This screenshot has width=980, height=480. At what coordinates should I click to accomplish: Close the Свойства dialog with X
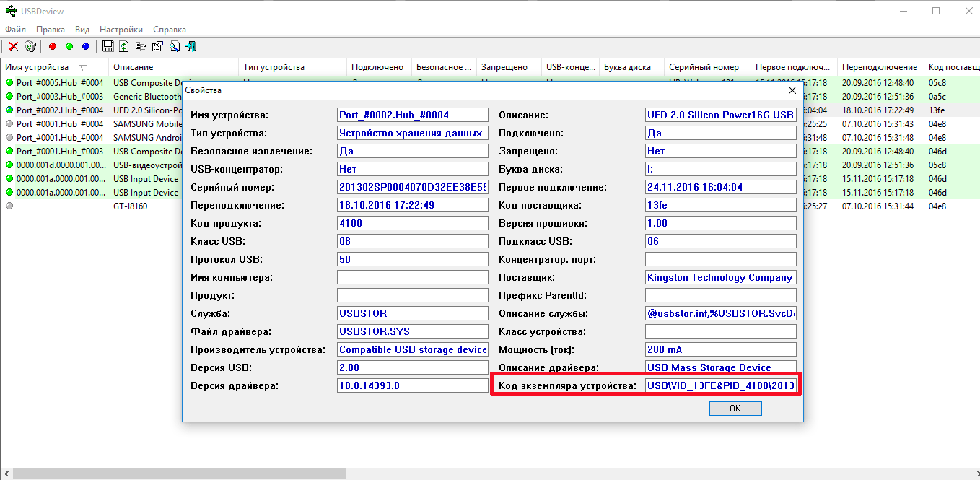pos(792,90)
